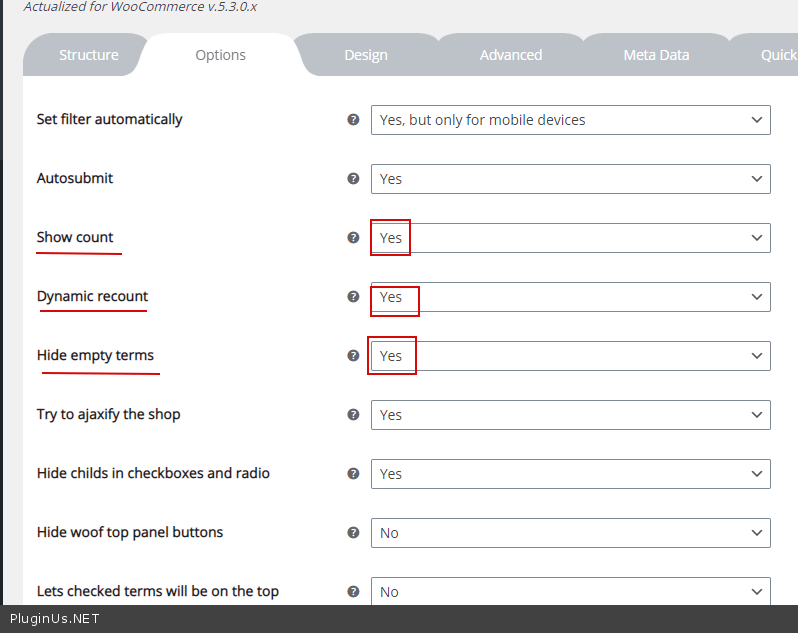Go to the Meta Data tab
Viewport: 798px width, 633px height.
click(656, 55)
